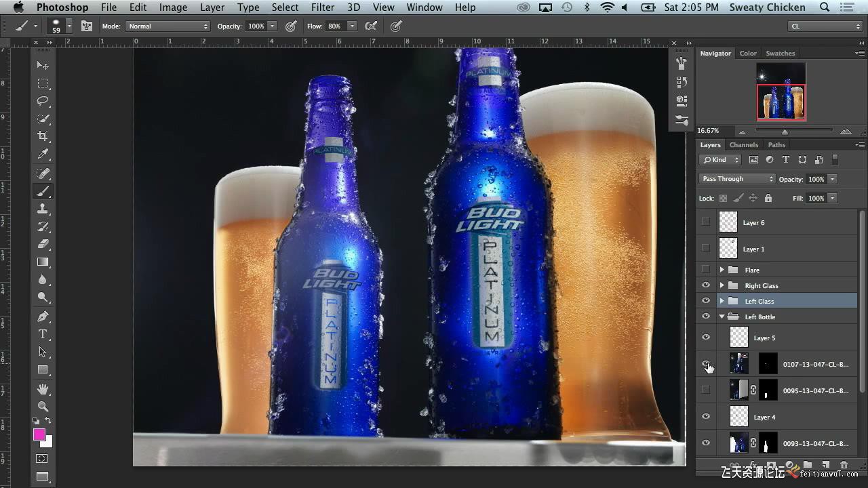This screenshot has width=868, height=488.
Task: Enable airbrush-style build-up icon
Action: (371, 26)
